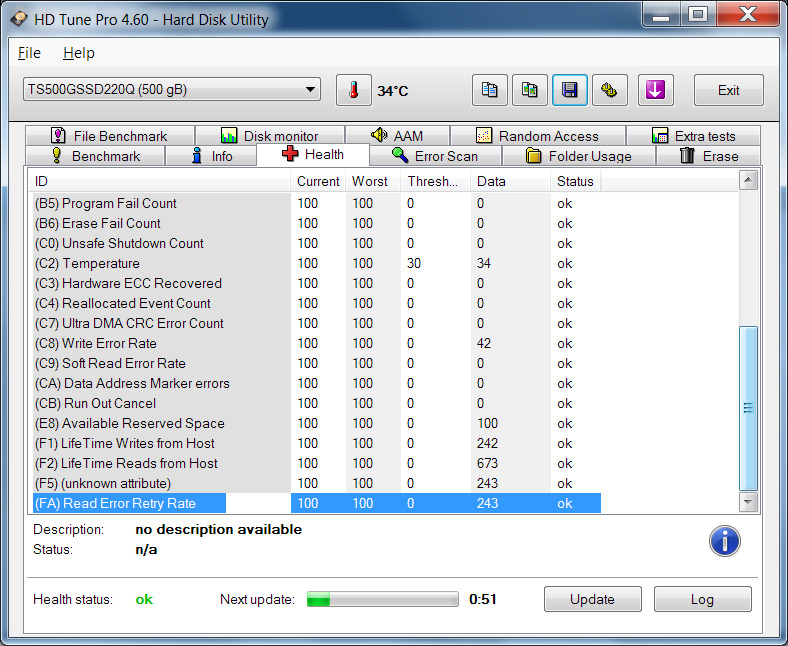Select the (CB) Run Out Cancel row
This screenshot has width=788, height=646.
point(317,403)
